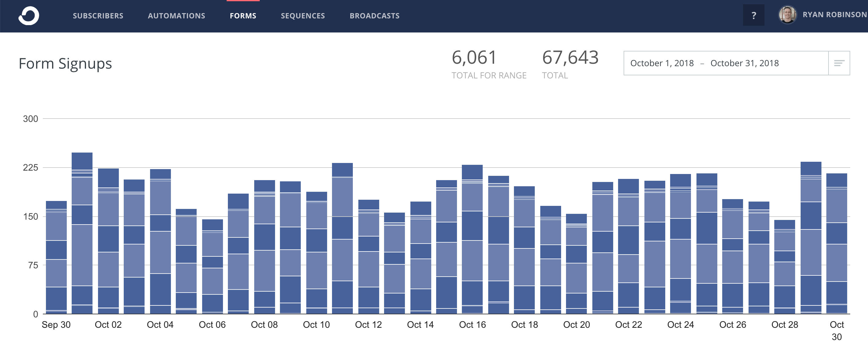Click the Form Signups heading
Screen dimensions: 868x348
pyautogui.click(x=65, y=63)
